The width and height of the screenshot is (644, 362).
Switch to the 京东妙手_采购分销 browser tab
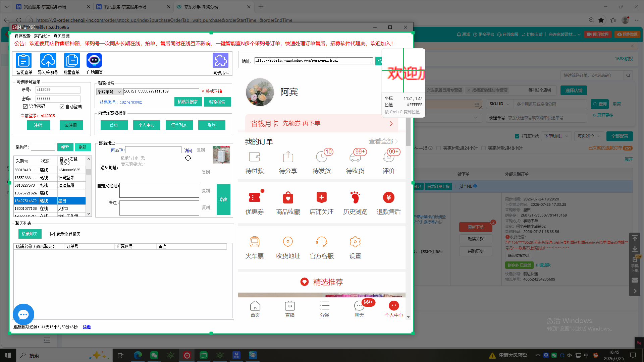pyautogui.click(x=214, y=7)
